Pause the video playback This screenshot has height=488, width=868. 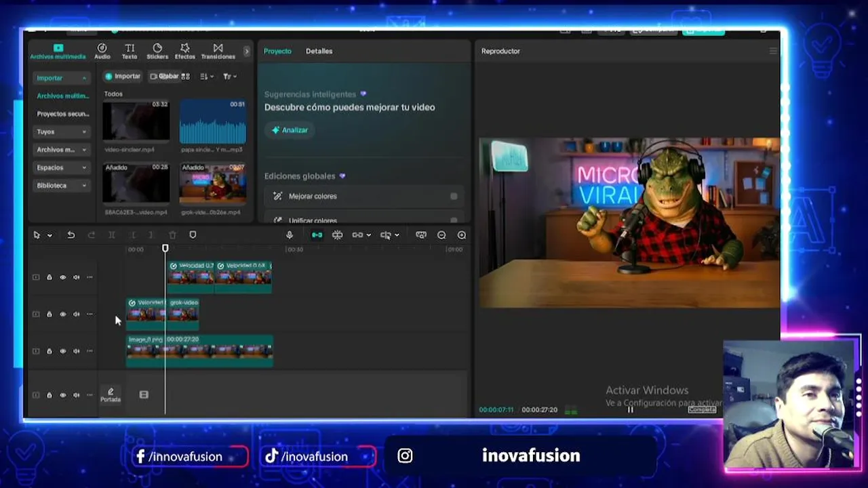pos(631,409)
